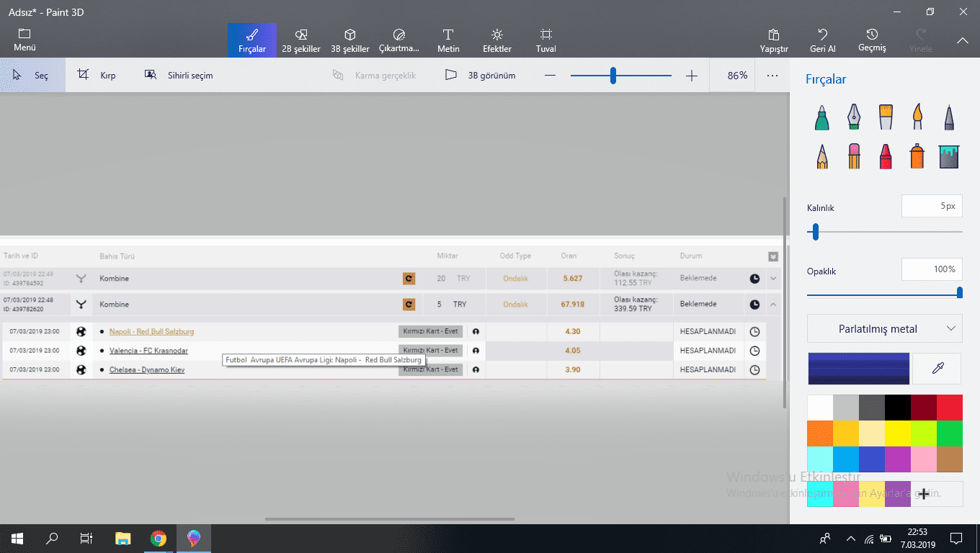Open the Çıkartmalar tab
Image resolution: width=980 pixels, height=553 pixels.
click(x=399, y=40)
